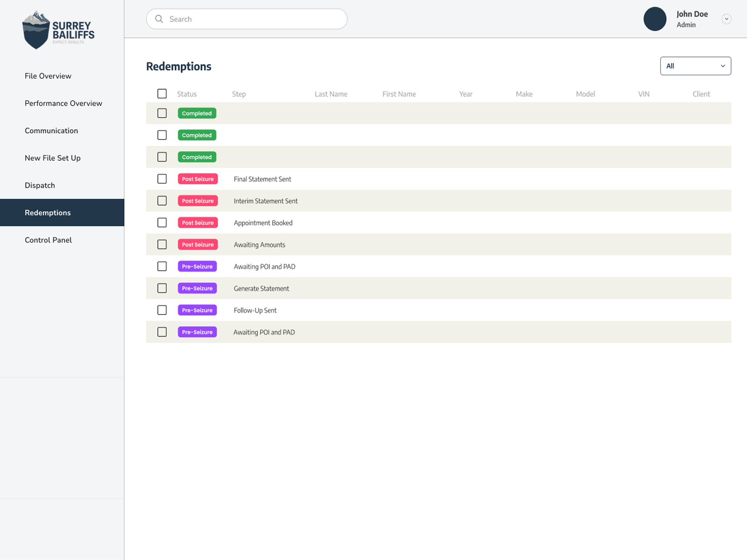747x560 pixels.
Task: Click the Pre-Seizure badge beside Follow-Up Sent
Action: 197,310
